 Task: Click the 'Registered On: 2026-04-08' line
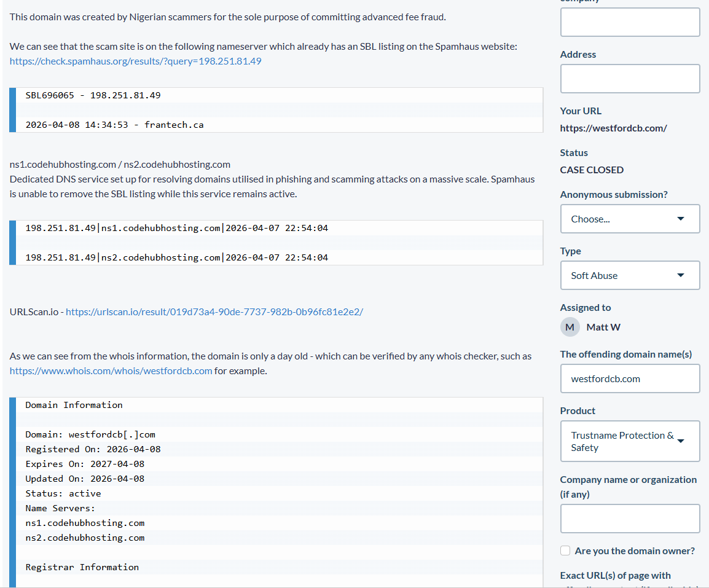point(93,449)
